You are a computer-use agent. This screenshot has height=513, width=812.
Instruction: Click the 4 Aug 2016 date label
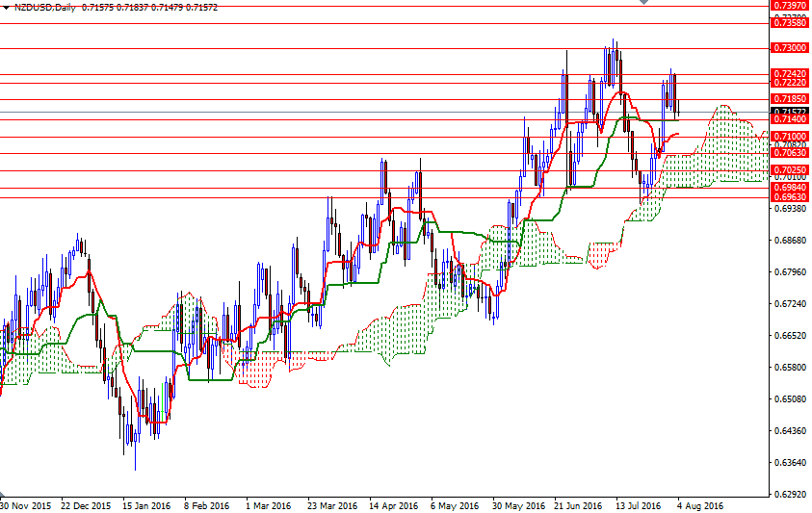(x=699, y=504)
